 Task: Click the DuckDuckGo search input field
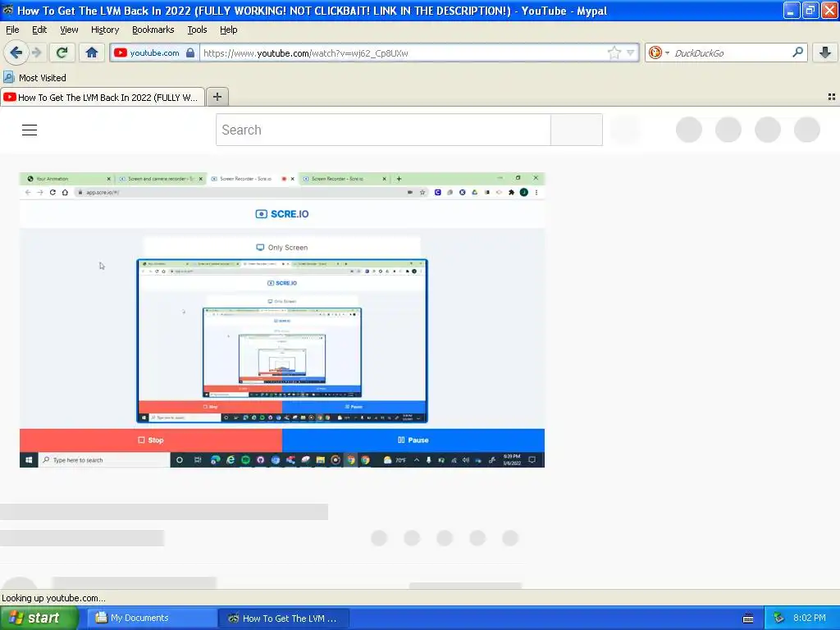coord(730,53)
